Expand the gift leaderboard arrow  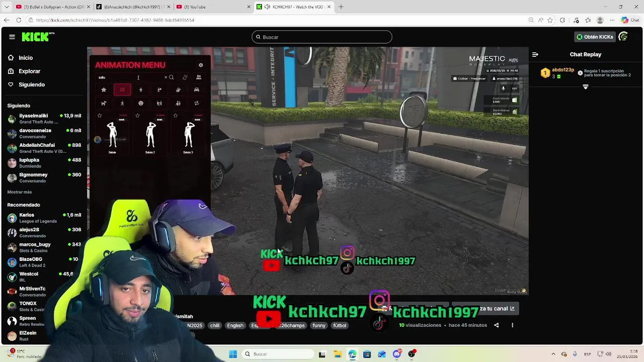585,87
